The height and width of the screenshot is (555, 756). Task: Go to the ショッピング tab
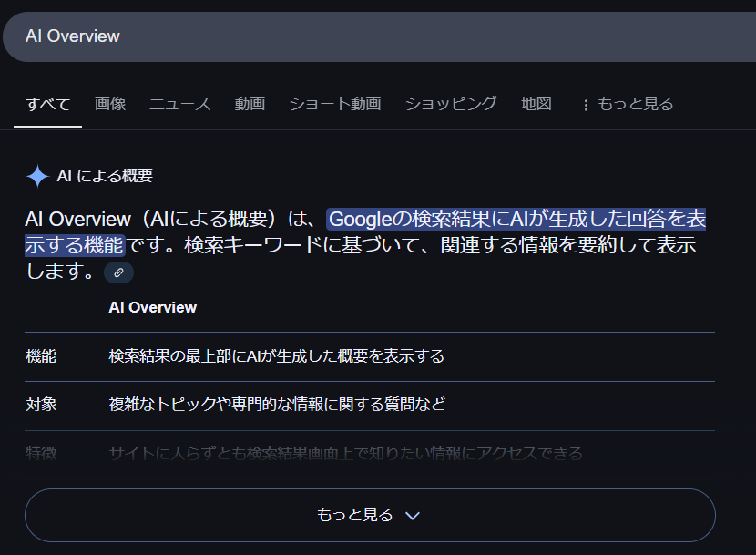[x=451, y=104]
